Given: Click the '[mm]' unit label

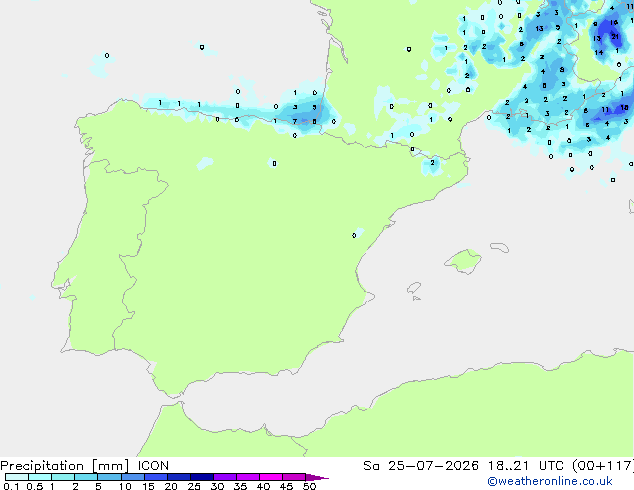Looking at the screenshot, I should (110, 466).
